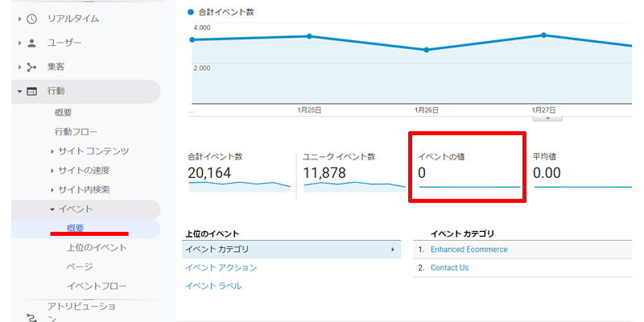The height and width of the screenshot is (322, 644).
Task: Open サイト内検索 submenu
Action: point(84,190)
